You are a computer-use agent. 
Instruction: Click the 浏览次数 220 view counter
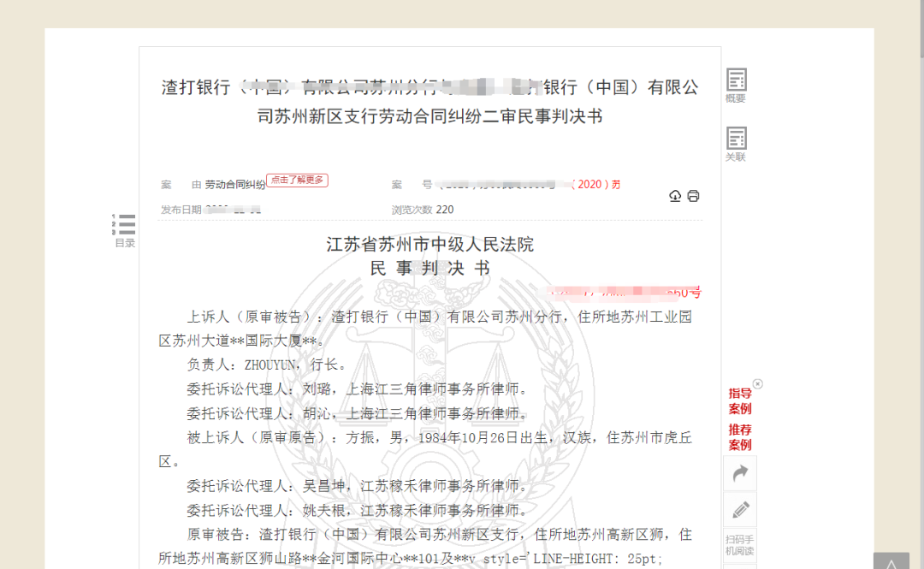(x=421, y=209)
